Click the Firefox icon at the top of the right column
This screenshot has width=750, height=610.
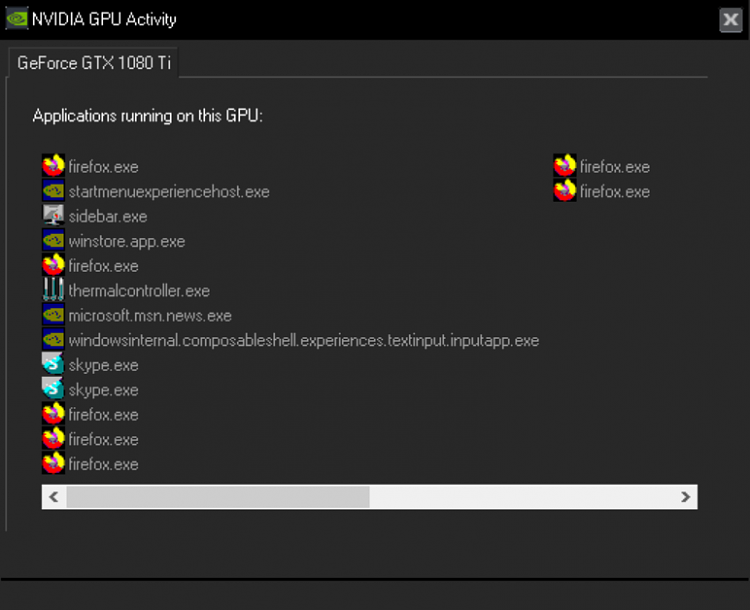565,167
